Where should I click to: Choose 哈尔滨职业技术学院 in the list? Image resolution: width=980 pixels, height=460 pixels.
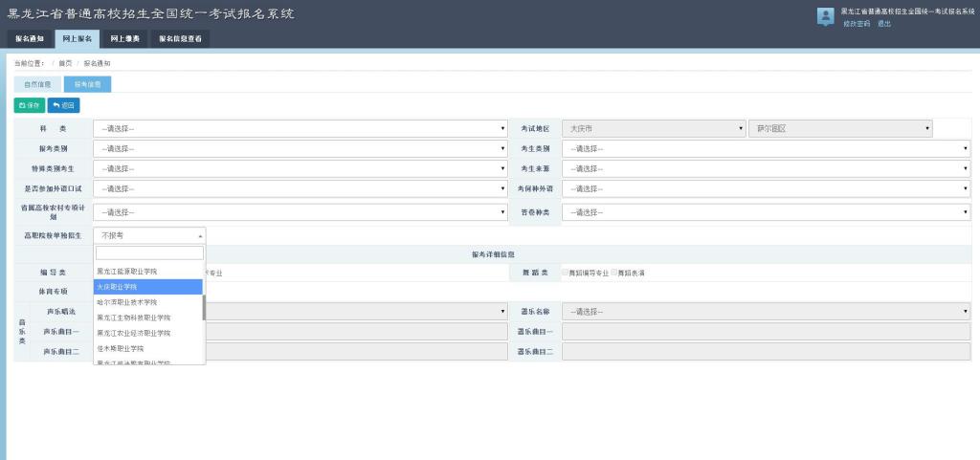click(x=148, y=302)
